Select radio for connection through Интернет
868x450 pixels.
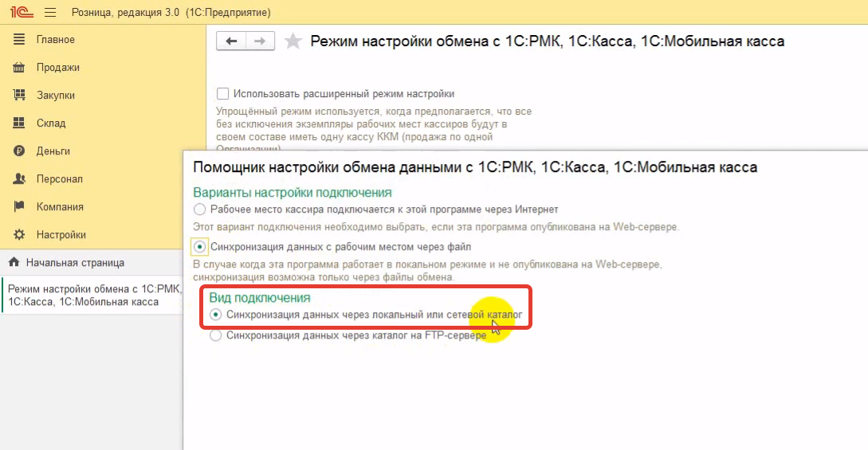point(199,209)
